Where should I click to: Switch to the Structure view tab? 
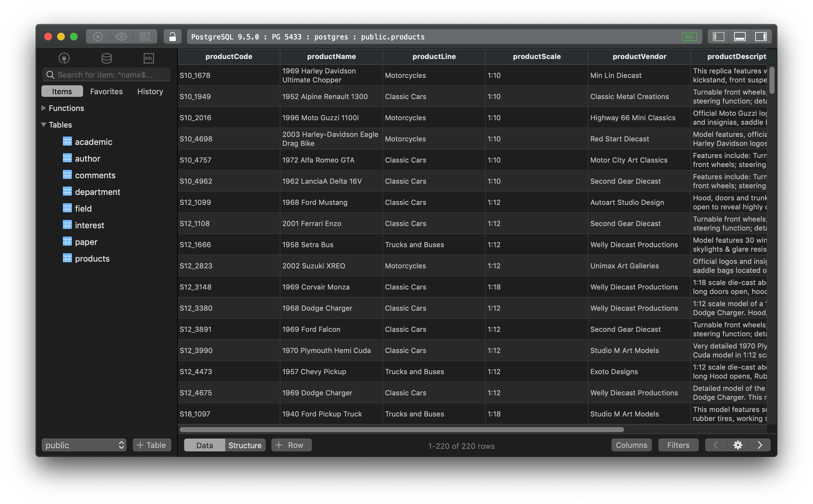click(x=245, y=445)
